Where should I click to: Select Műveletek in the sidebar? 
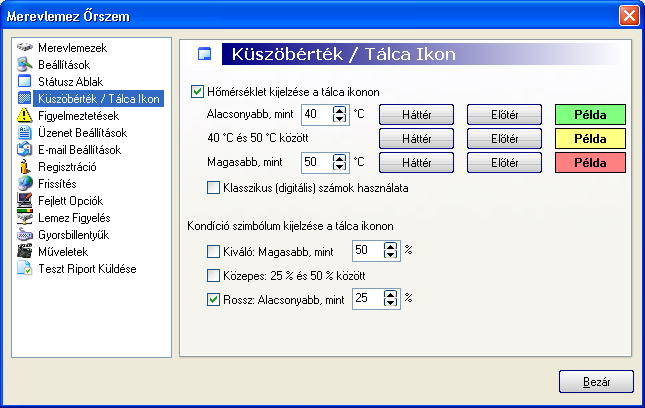tap(63, 252)
